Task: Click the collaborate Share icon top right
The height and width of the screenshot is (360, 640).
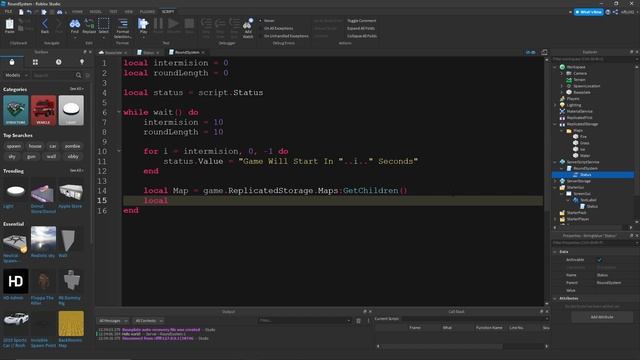Action: [x=616, y=12]
